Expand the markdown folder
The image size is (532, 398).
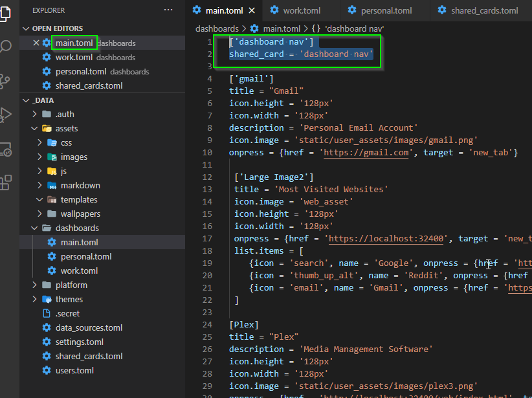pyautogui.click(x=39, y=185)
